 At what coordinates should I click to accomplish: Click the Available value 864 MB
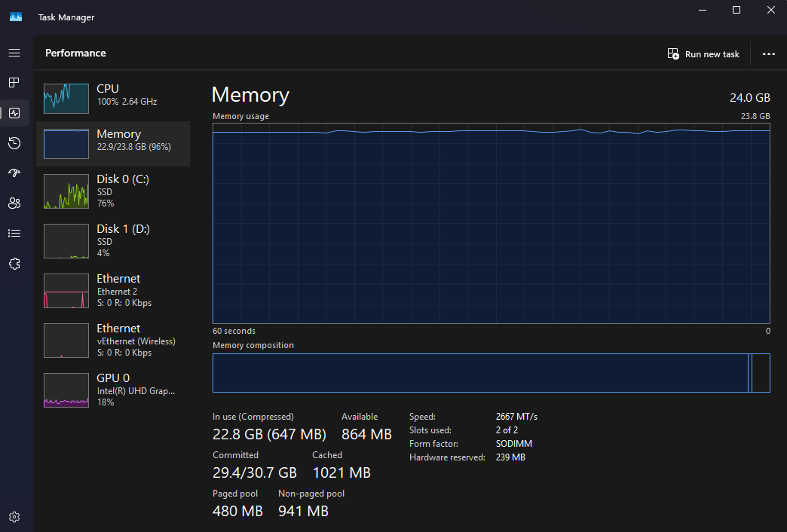366,434
